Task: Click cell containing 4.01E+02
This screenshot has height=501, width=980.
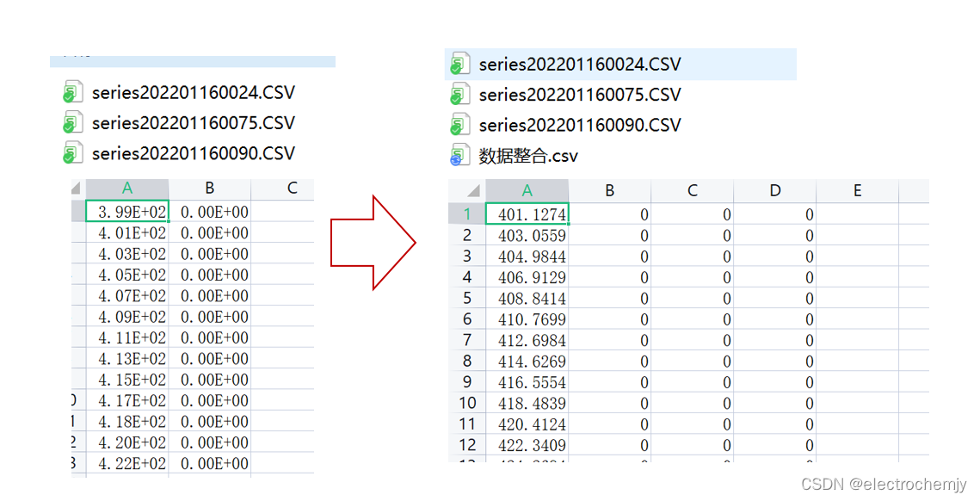Action: pyautogui.click(x=127, y=232)
